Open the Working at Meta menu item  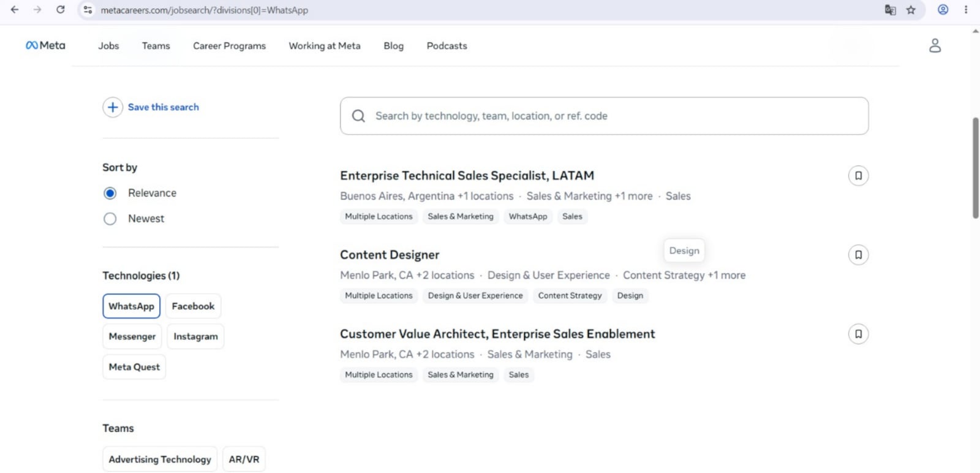(x=325, y=46)
